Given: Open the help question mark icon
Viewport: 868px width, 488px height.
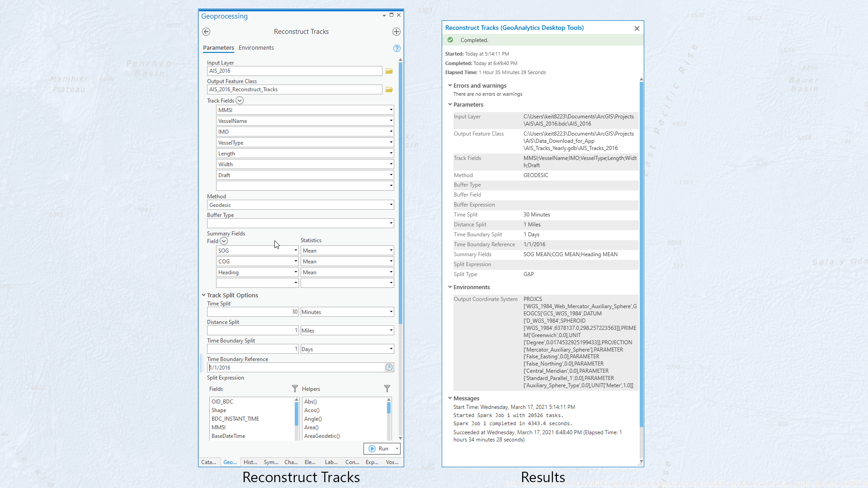Looking at the screenshot, I should (397, 48).
